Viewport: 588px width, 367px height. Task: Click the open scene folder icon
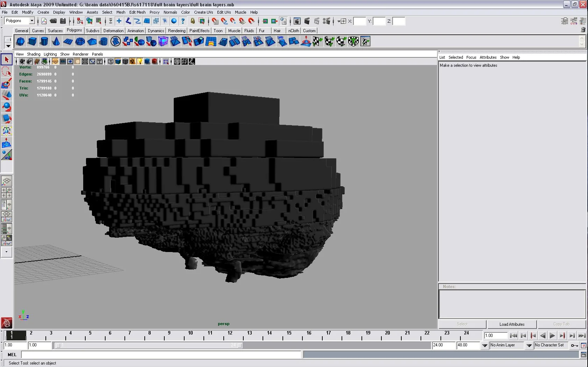[53, 21]
